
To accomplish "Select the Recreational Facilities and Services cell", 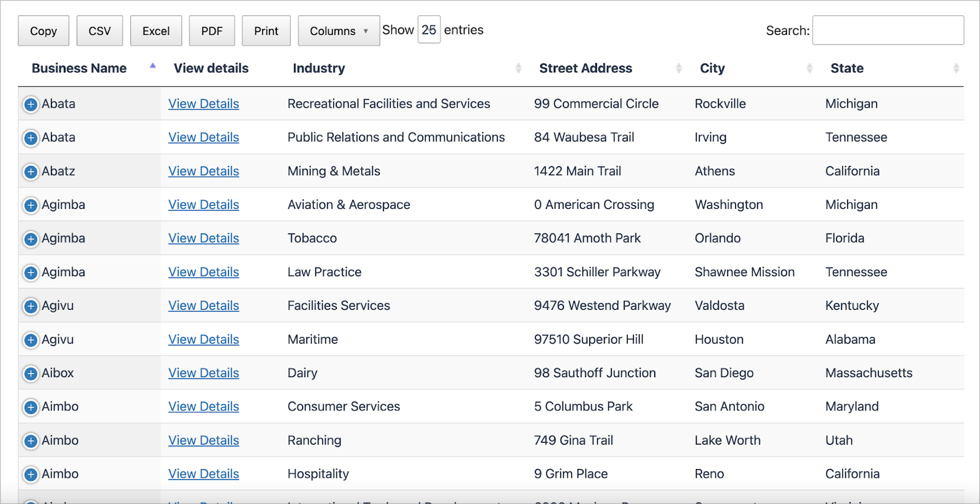I will (x=389, y=103).
